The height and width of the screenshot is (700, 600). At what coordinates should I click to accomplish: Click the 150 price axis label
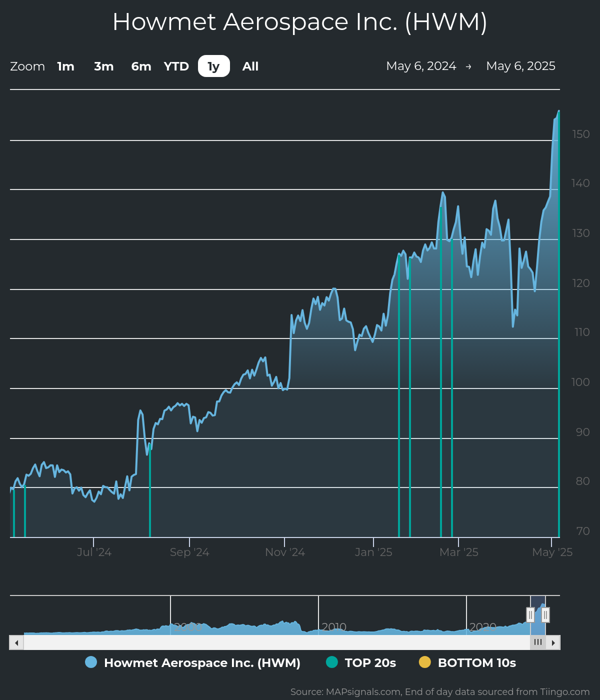point(581,134)
